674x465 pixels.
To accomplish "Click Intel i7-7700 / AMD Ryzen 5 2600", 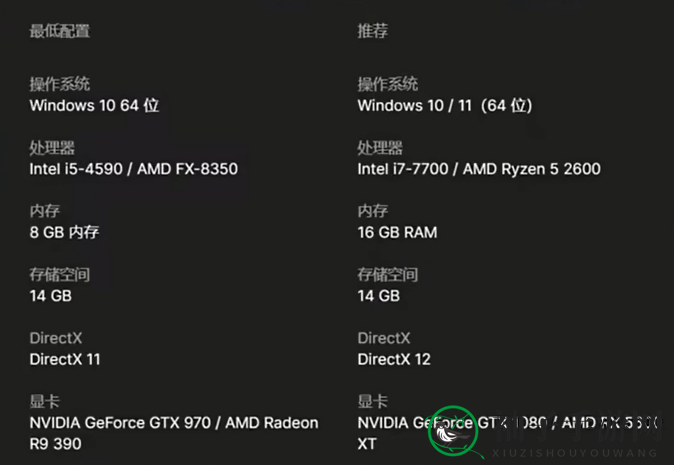I will tap(479, 169).
